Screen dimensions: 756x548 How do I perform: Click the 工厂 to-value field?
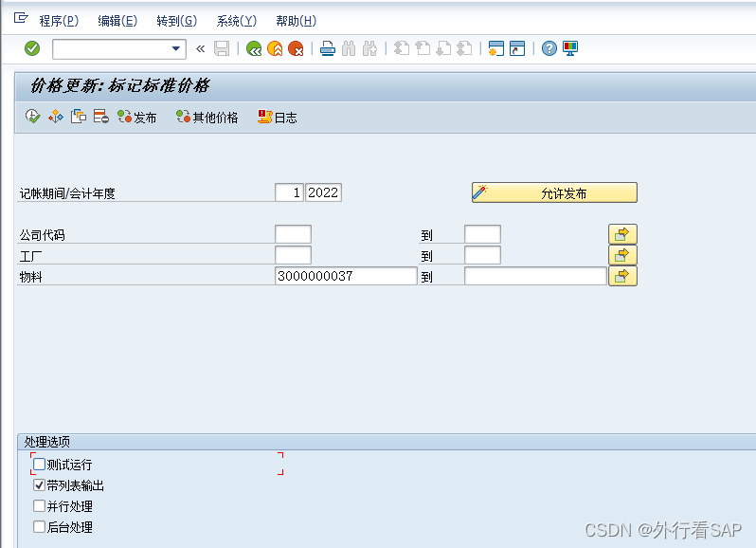482,255
